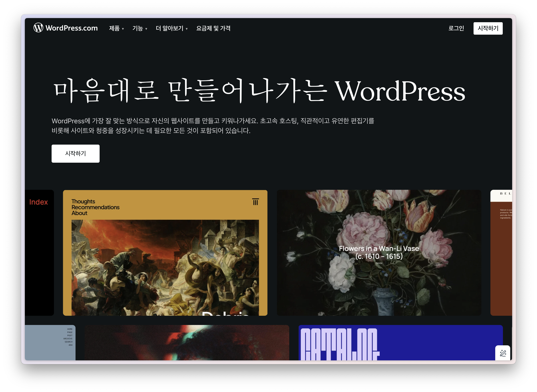537x392 pixels.
Task: Open the Flowers in a Wan-Li Vase theme
Action: [x=379, y=252]
